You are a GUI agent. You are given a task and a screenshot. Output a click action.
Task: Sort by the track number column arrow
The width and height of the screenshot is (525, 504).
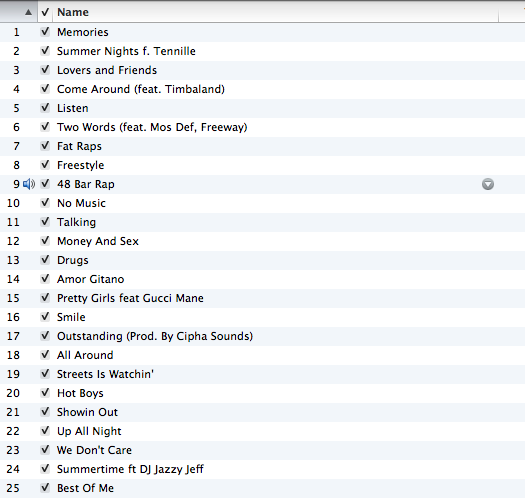[x=28, y=12]
